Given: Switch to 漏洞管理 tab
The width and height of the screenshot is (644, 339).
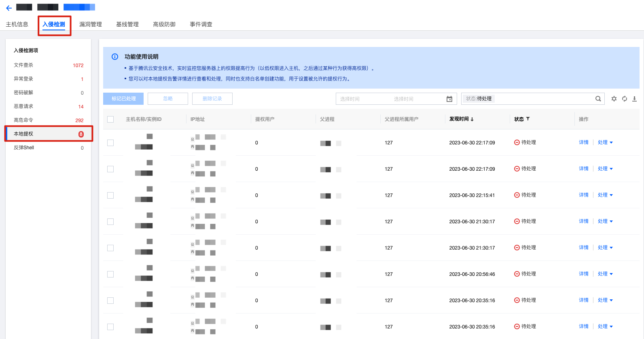Looking at the screenshot, I should click(x=91, y=24).
